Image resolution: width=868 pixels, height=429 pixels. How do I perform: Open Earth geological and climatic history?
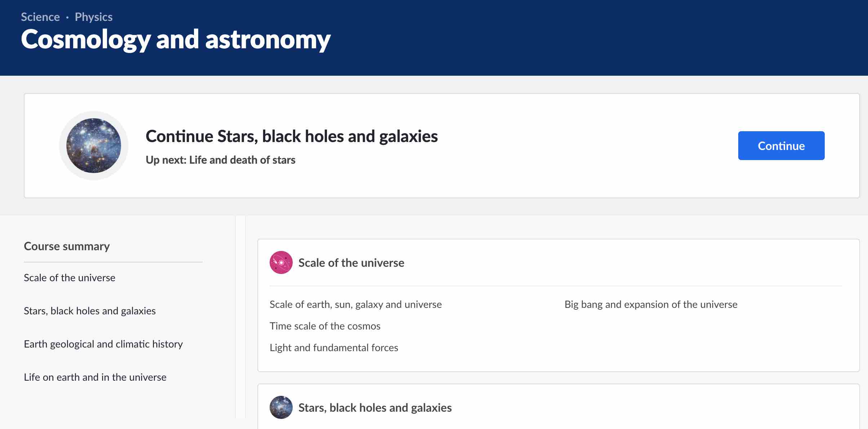point(103,344)
